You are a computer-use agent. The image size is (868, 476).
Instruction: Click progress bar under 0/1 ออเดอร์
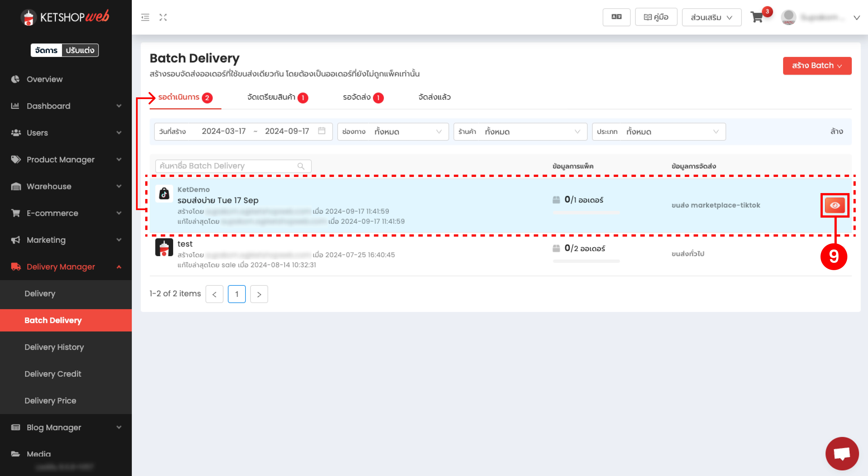(x=586, y=213)
